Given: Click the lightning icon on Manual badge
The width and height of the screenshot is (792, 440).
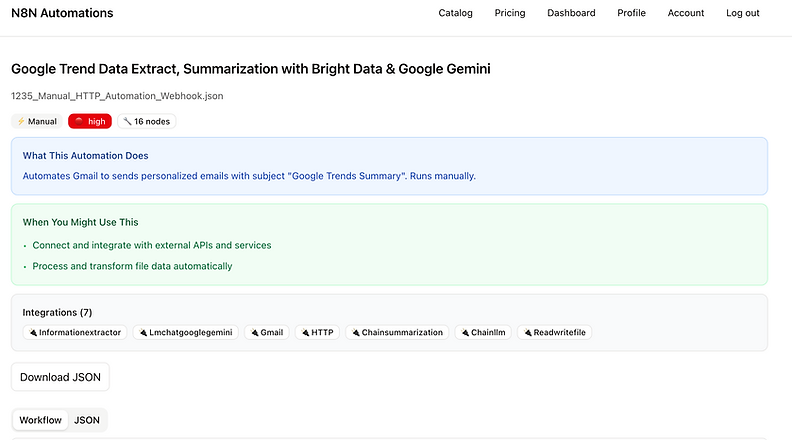Looking at the screenshot, I should [21, 121].
